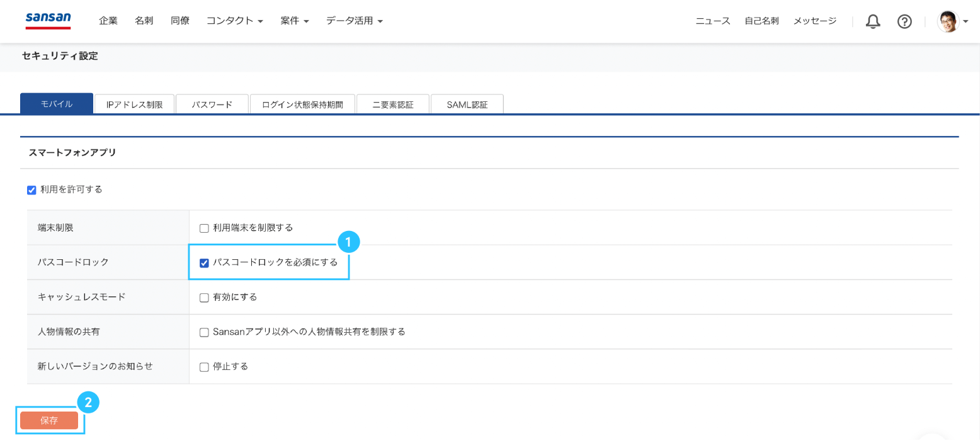Open the メッセージ link

point(815,21)
